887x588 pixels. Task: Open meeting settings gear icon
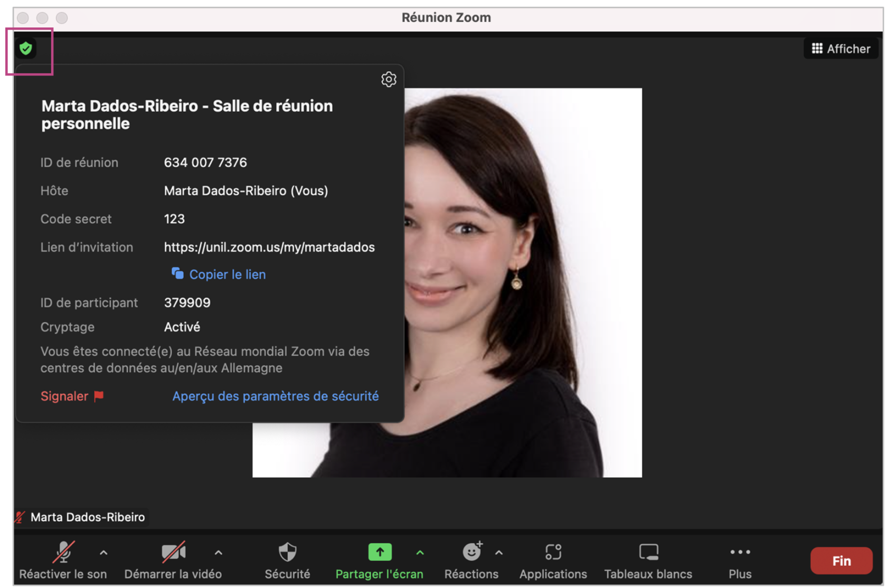(x=389, y=79)
